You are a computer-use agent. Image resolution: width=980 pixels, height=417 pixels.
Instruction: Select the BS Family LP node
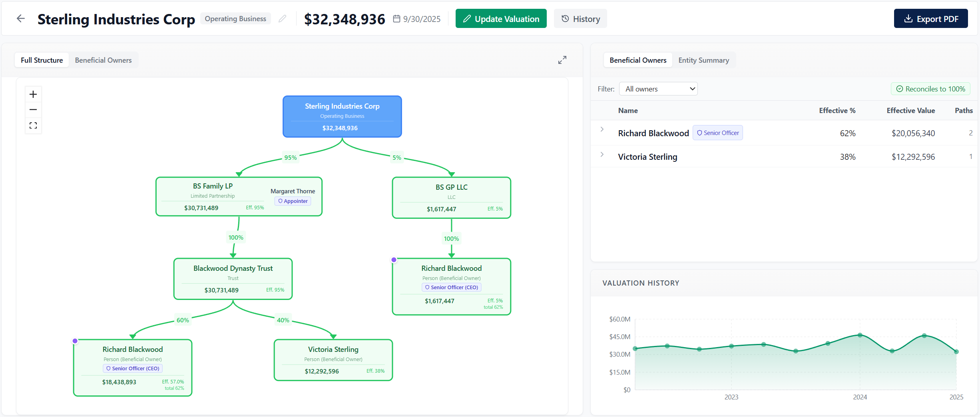[239, 197]
